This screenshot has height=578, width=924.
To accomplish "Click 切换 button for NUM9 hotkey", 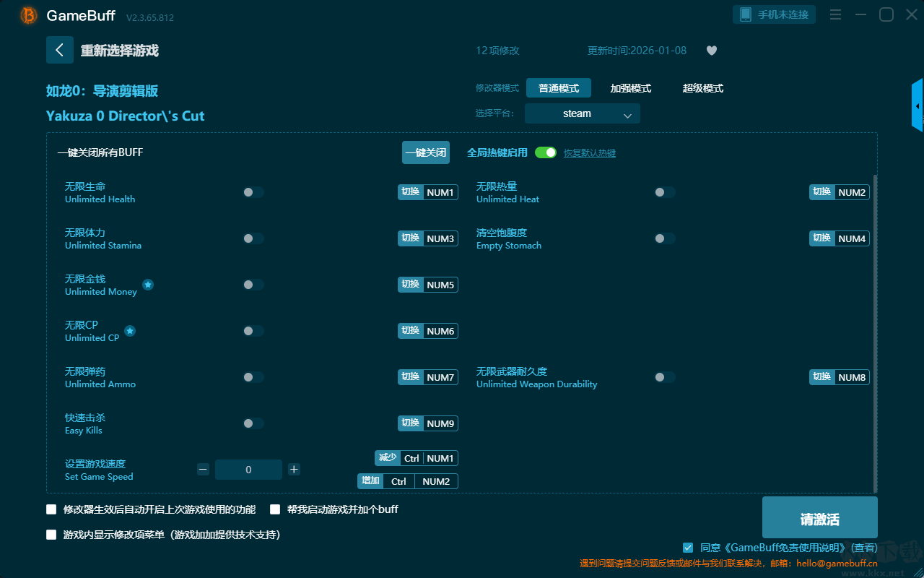I will (411, 423).
